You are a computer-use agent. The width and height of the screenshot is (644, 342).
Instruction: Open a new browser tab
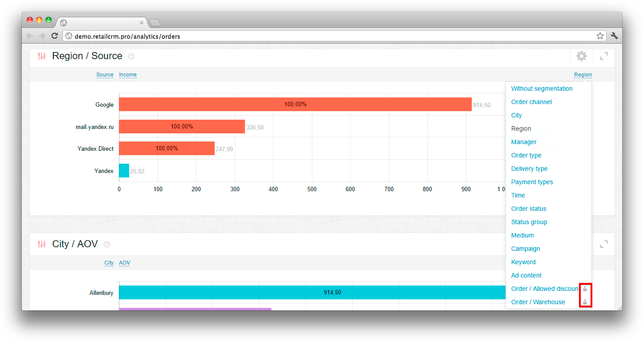pyautogui.click(x=155, y=23)
